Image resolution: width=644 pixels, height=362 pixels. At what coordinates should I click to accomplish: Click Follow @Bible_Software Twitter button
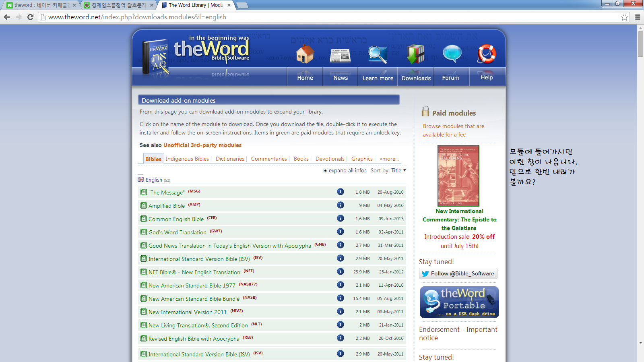pos(458,273)
